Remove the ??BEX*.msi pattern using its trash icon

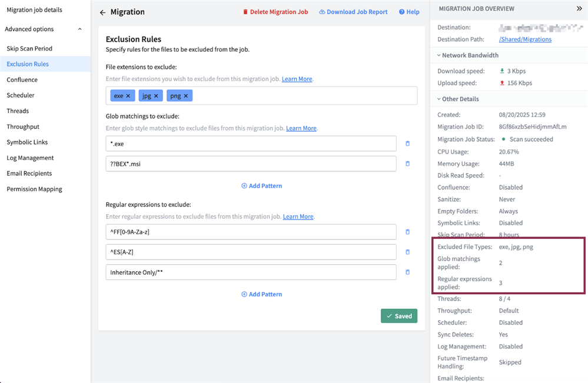pos(407,164)
